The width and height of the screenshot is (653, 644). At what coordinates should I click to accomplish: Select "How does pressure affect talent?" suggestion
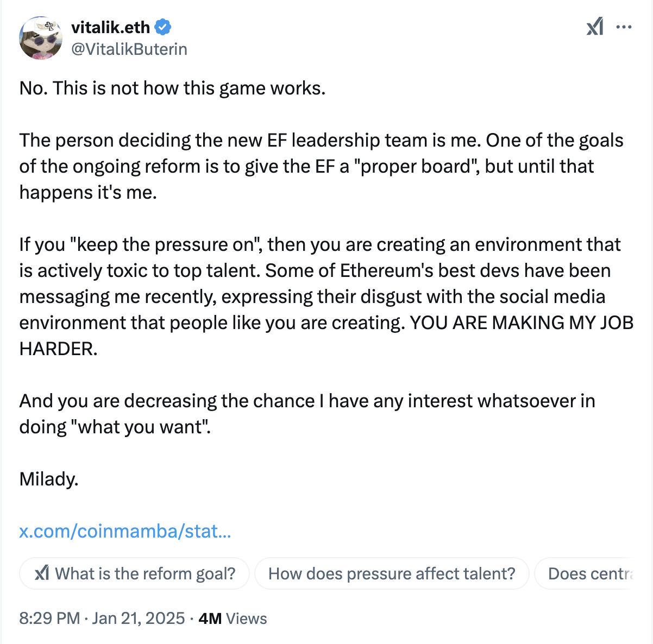[x=392, y=573]
